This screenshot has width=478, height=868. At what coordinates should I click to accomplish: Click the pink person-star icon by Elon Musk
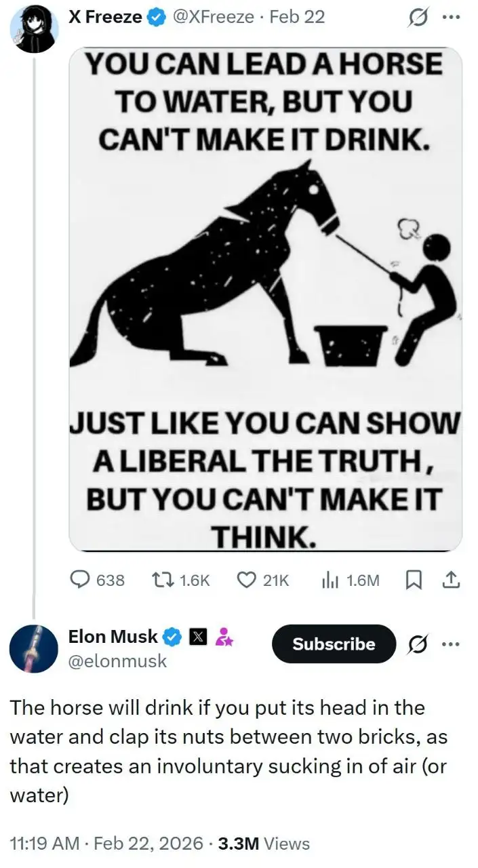coord(224,636)
